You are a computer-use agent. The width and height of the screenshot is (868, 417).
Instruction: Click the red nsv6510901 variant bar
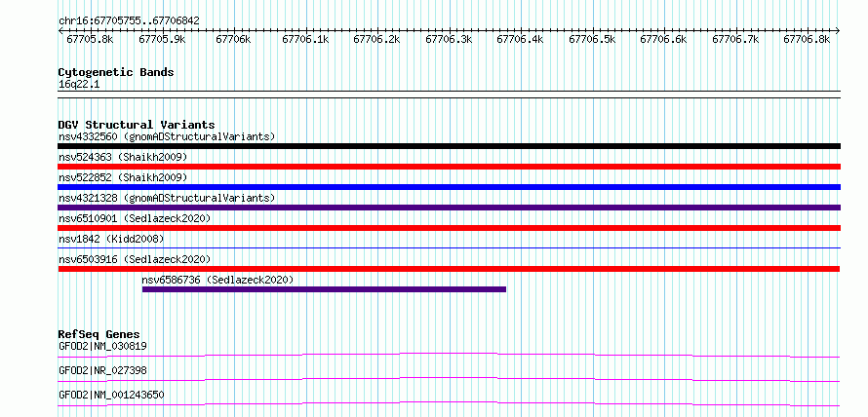click(x=449, y=228)
